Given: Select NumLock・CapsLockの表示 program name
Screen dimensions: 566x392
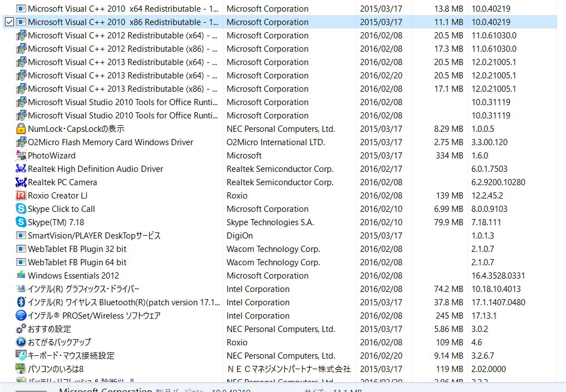Looking at the screenshot, I should pos(76,129).
